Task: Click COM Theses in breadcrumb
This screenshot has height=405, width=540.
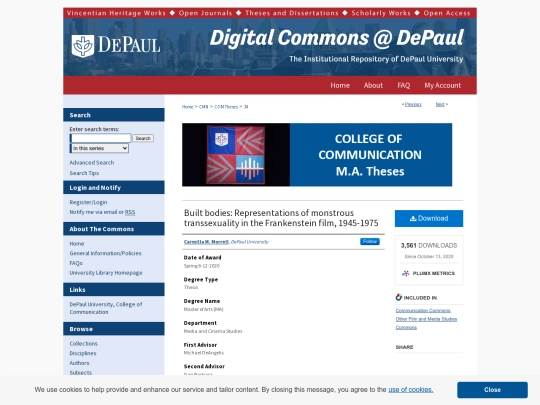Action: (226, 107)
